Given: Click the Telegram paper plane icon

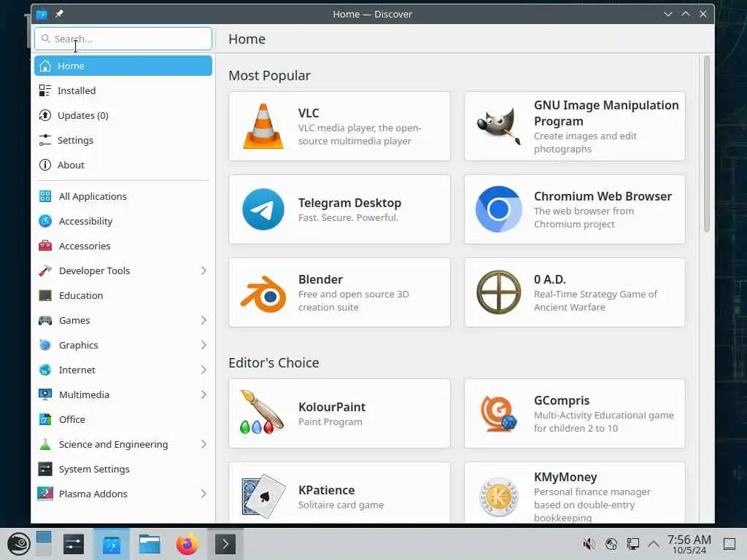Looking at the screenshot, I should (263, 209).
